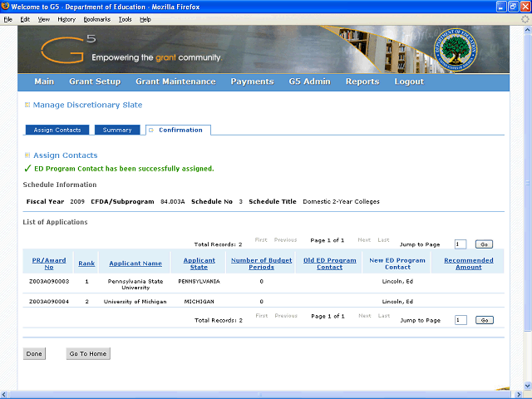Click the top Jump to Page input field
The image size is (532, 399).
pyautogui.click(x=461, y=244)
